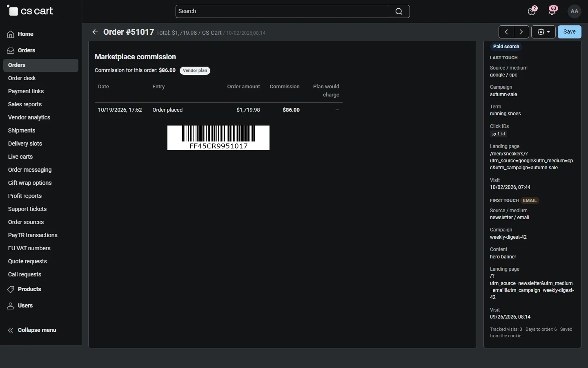Select the highlighted Orders submenu item

click(x=41, y=65)
